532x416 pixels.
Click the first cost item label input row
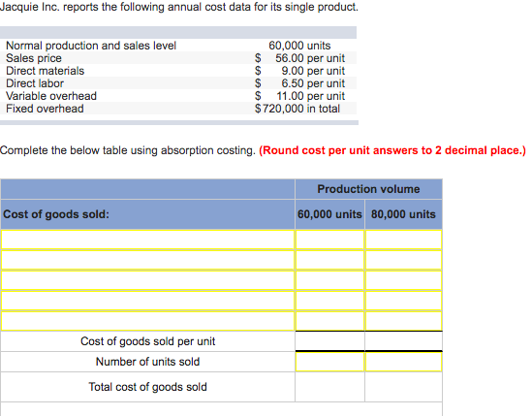click(147, 240)
